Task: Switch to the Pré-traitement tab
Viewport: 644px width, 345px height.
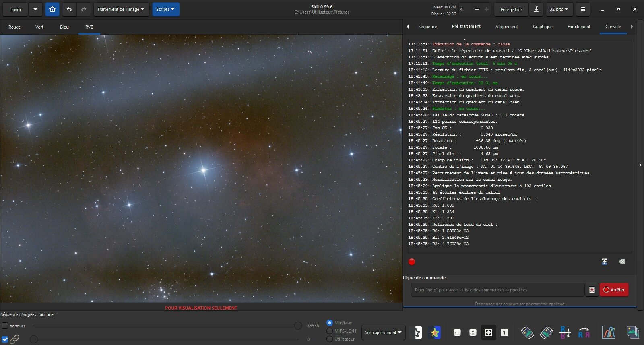Action: [466, 27]
